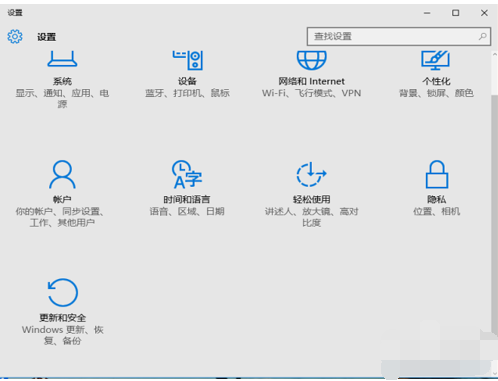
Task: Click the 语音、区域、日期 description
Action: 187,211
